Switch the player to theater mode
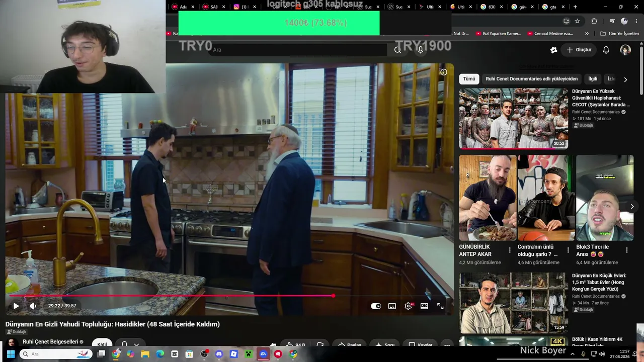The width and height of the screenshot is (644, 362). pos(424,306)
